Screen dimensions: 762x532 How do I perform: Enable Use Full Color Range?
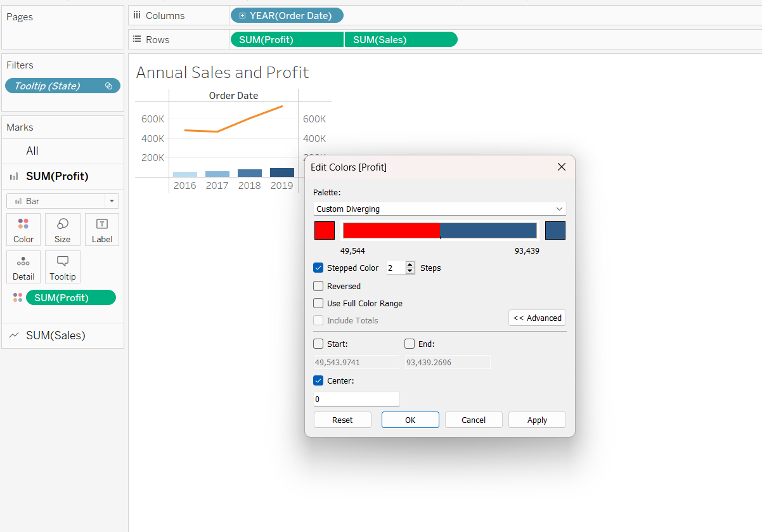(318, 304)
